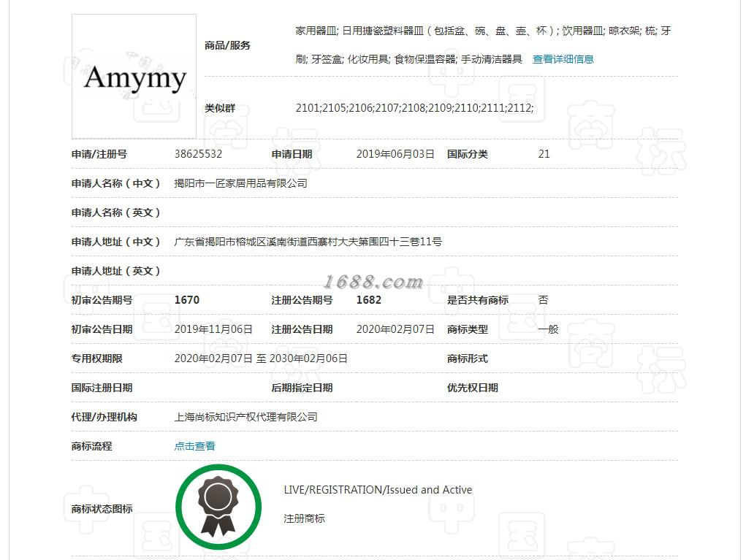Viewport: 746px width, 560px height.
Task: Select the trademark type value 一般
Action: click(548, 329)
